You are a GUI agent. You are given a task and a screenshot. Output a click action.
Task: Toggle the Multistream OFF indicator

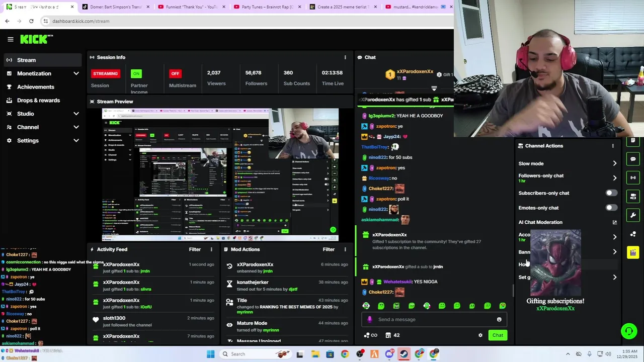(175, 73)
